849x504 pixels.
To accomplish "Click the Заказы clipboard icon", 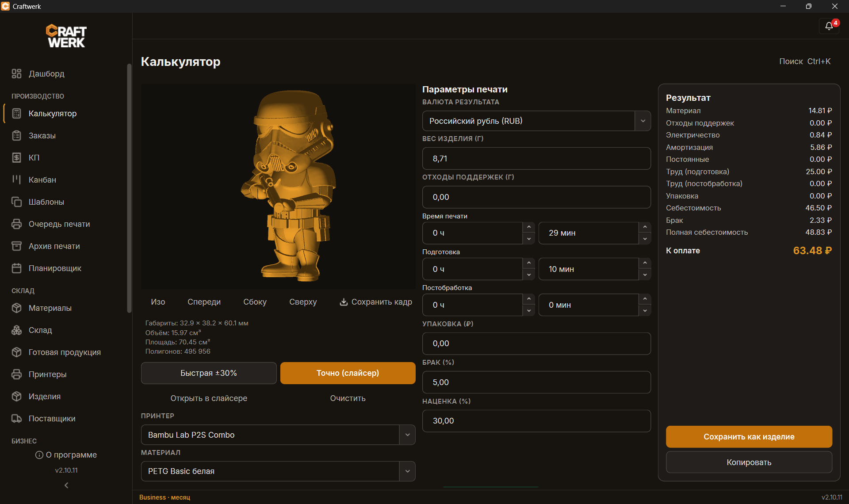I will point(16,136).
